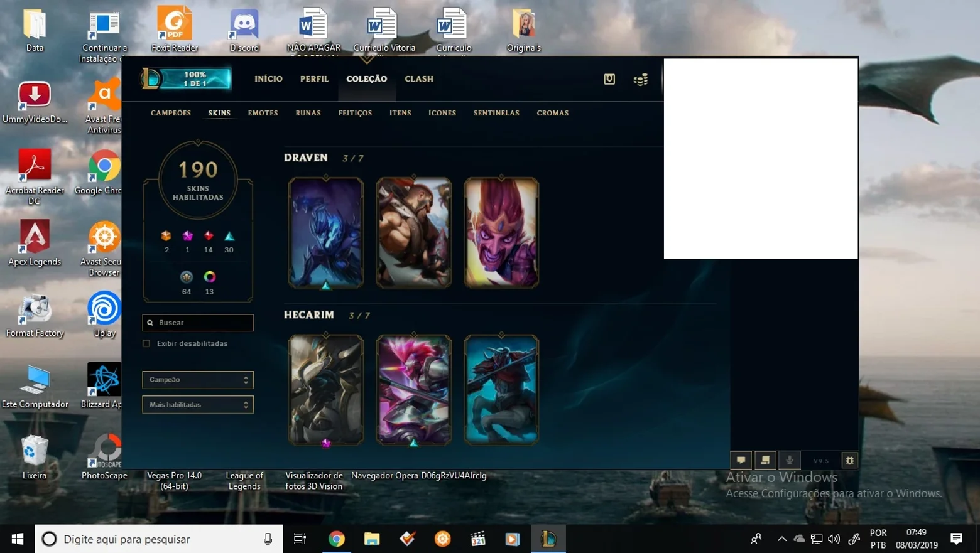
Task: Select the Uplay desktop icon
Action: tap(104, 315)
